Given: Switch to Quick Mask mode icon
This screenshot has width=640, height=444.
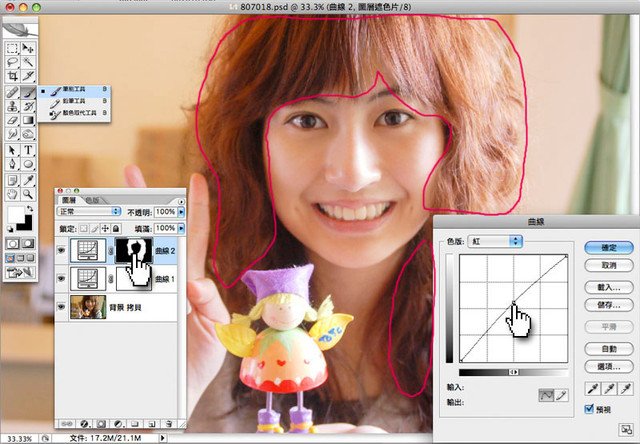Looking at the screenshot, I should (28, 244).
